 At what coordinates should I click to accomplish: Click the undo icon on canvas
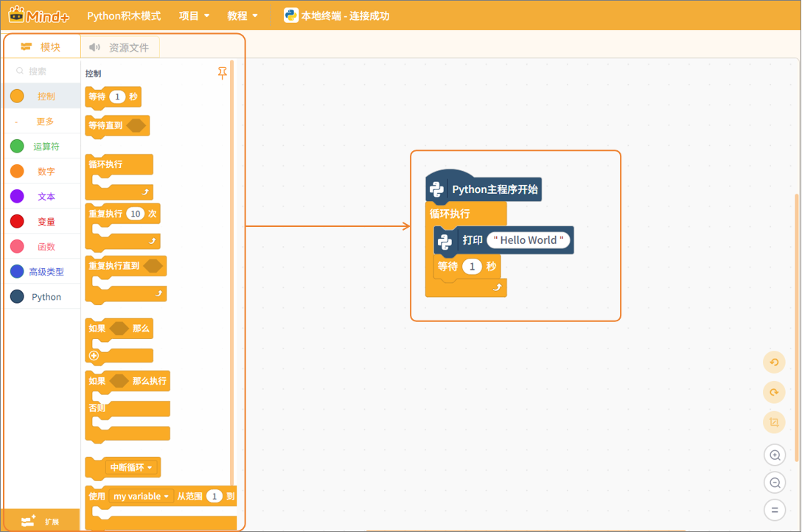[x=774, y=362]
